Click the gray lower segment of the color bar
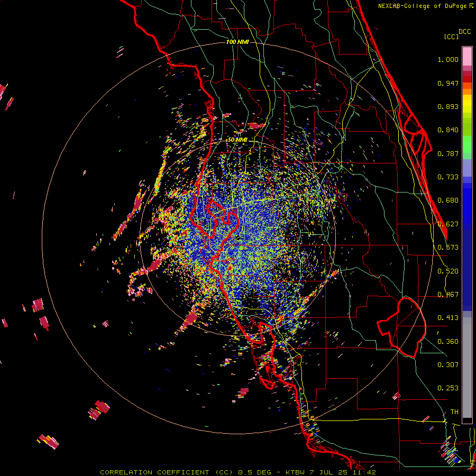Image resolution: width=476 pixels, height=476 pixels. pos(467,368)
